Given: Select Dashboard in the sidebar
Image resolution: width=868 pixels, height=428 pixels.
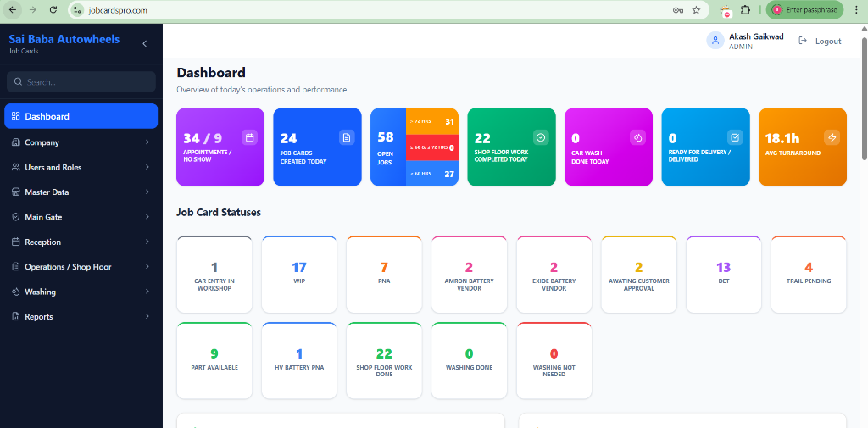Looking at the screenshot, I should point(81,116).
